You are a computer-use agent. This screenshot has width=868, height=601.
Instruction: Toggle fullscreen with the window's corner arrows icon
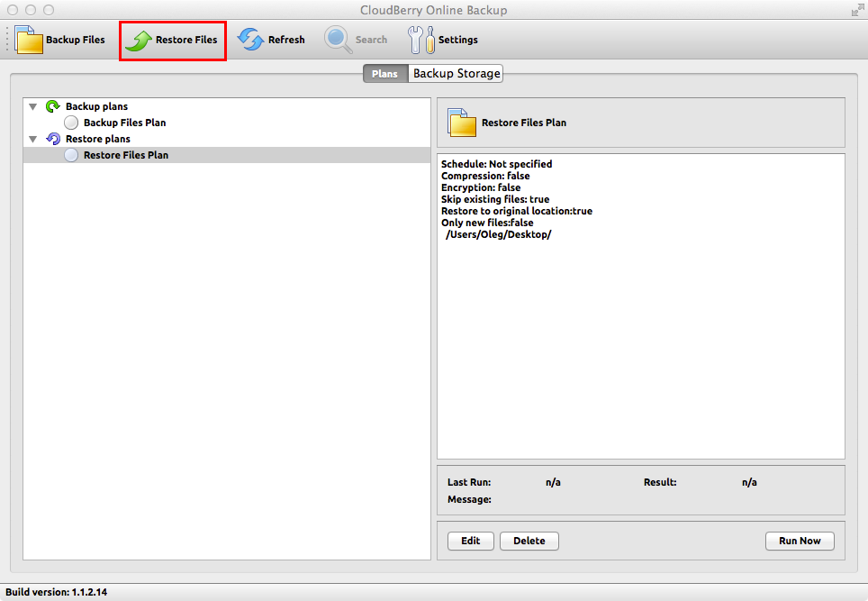tap(857, 9)
